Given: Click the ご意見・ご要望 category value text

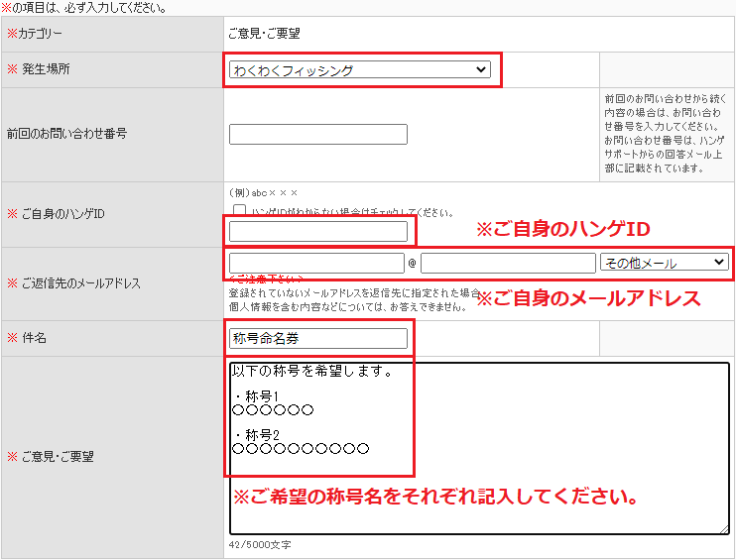Looking at the screenshot, I should pos(264,34).
